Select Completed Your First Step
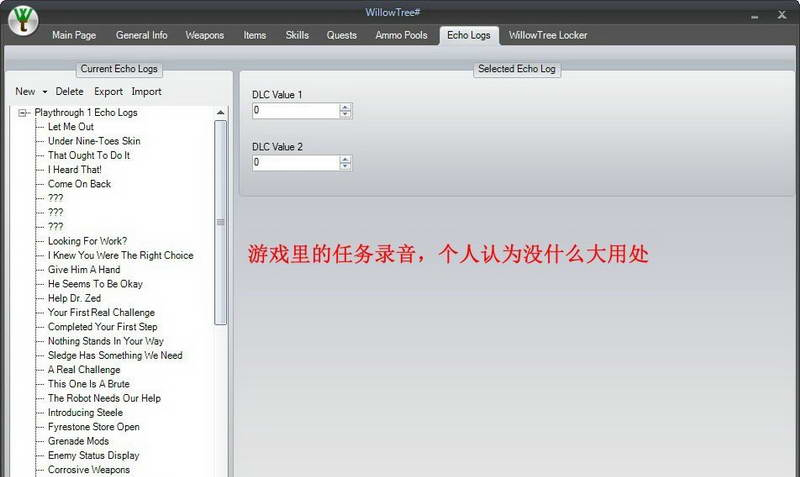Image resolution: width=800 pixels, height=496 pixels. pos(103,327)
